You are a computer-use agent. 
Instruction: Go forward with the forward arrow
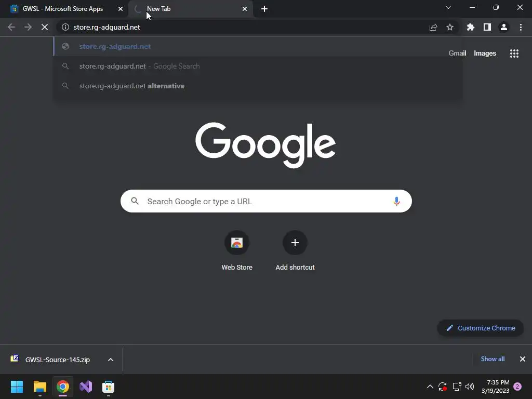pyautogui.click(x=28, y=27)
